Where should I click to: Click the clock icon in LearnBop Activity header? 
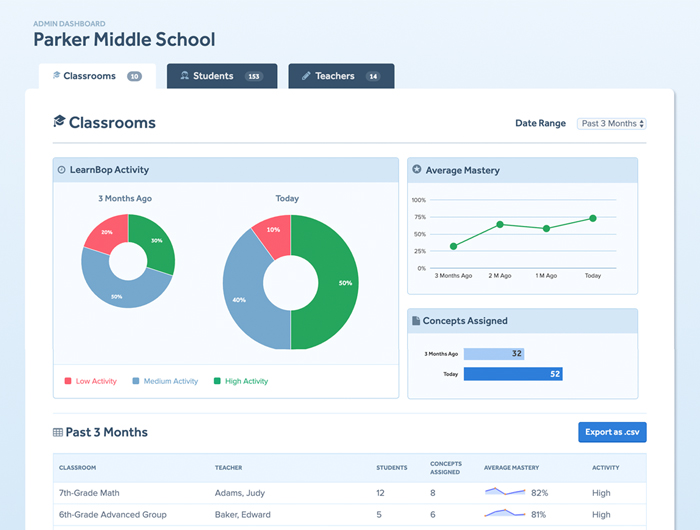click(62, 170)
